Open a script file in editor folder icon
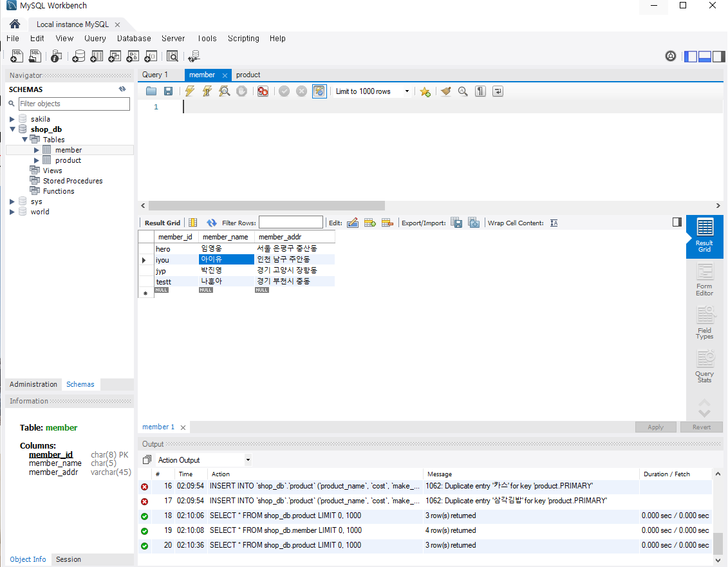This screenshot has height=567, width=728. coord(151,91)
